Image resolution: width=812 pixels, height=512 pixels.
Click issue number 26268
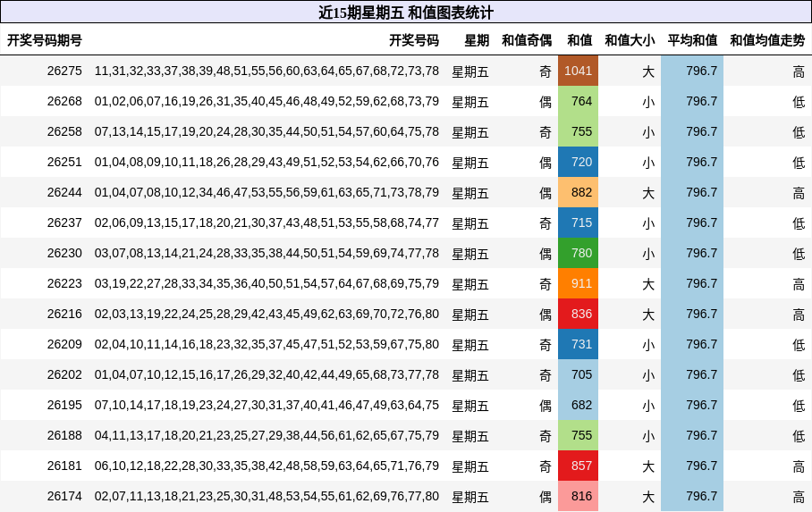(64, 102)
